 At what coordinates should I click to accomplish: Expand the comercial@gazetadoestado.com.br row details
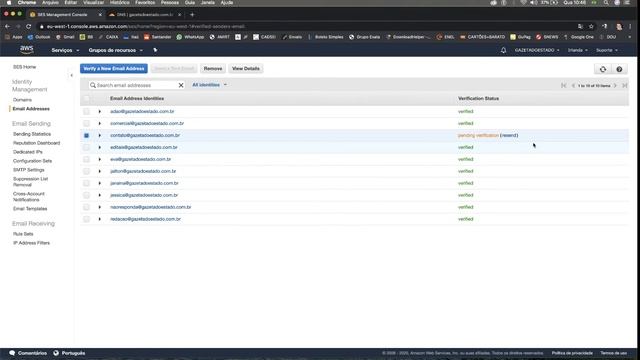point(100,123)
